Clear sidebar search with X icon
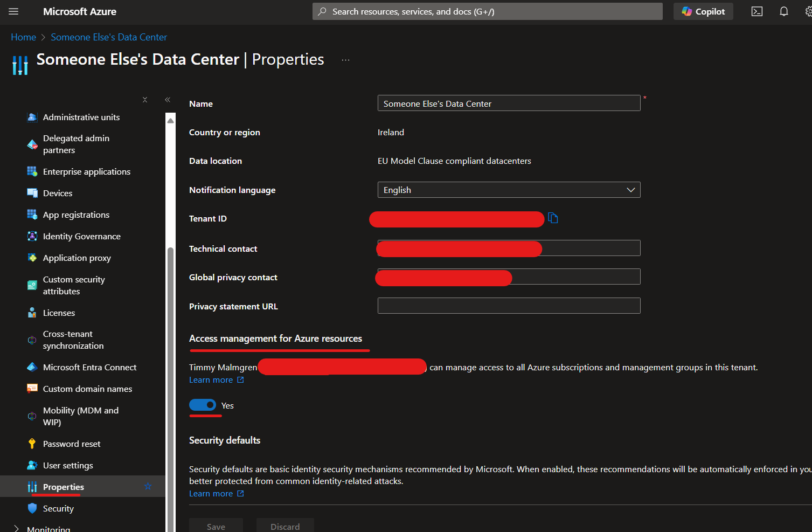 (145, 100)
